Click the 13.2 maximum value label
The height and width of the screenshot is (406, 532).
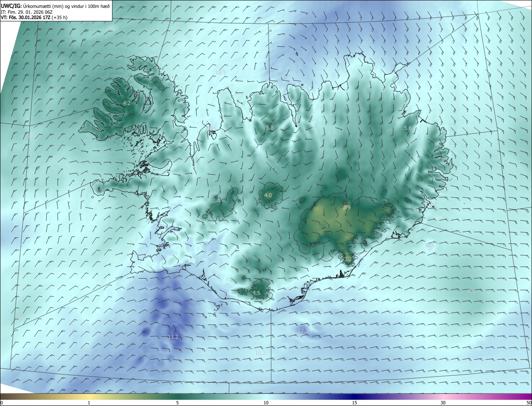tap(173, 337)
